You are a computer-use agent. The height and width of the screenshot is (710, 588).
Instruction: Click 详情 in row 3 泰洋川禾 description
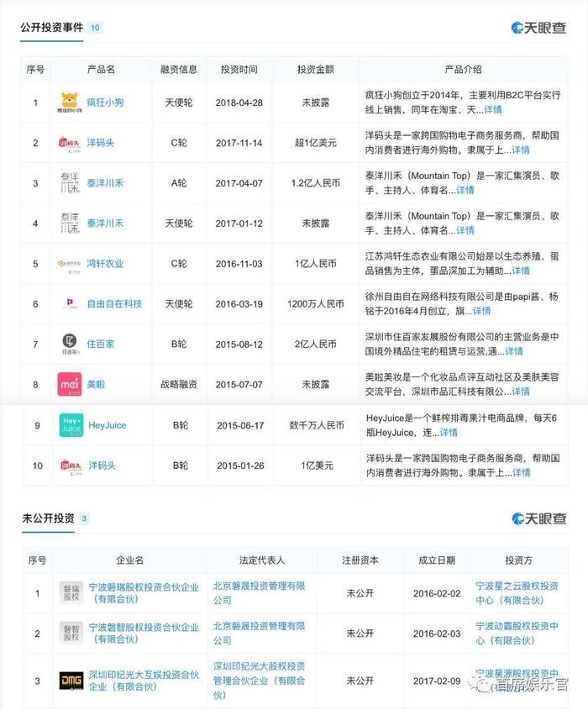[x=465, y=190]
